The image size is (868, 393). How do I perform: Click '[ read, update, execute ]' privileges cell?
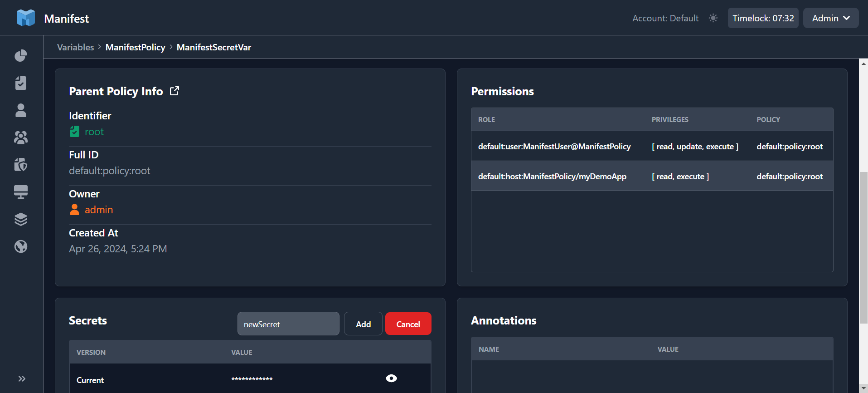(695, 146)
